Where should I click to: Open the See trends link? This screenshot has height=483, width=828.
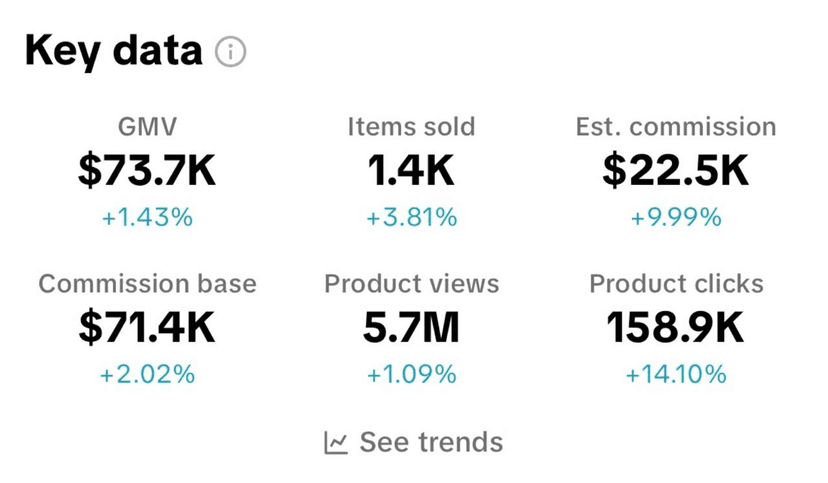pyautogui.click(x=430, y=442)
